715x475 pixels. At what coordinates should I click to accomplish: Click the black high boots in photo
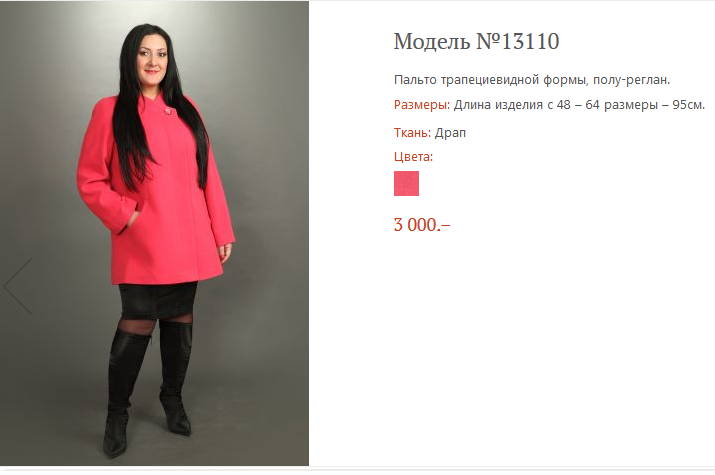(148, 387)
